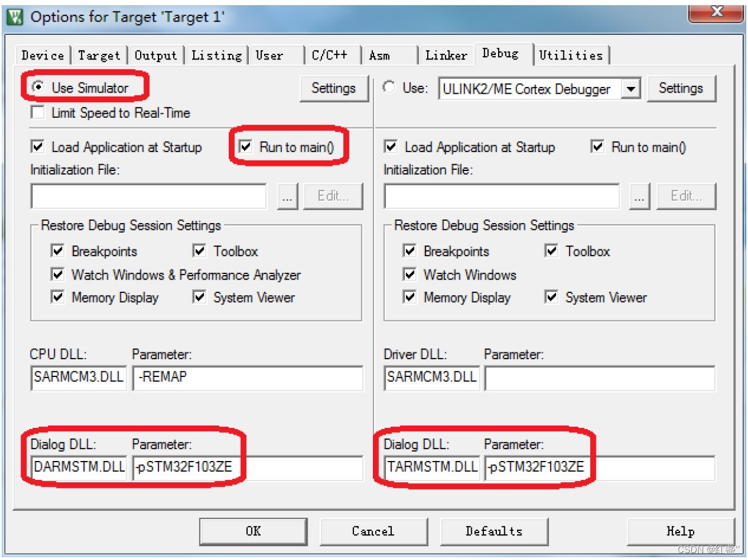Screen dimensions: 748x560
Task: Toggle hardware debugger Run to main() checkbox
Action: pyautogui.click(x=598, y=146)
